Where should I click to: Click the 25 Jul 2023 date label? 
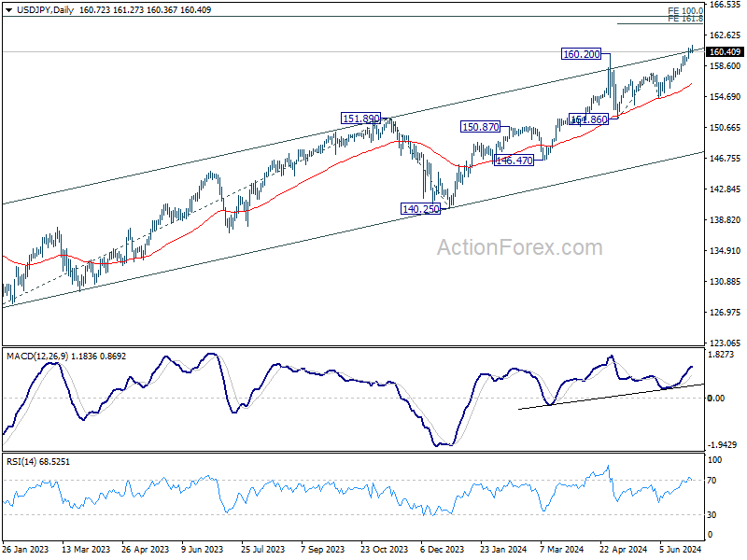pyautogui.click(x=263, y=549)
